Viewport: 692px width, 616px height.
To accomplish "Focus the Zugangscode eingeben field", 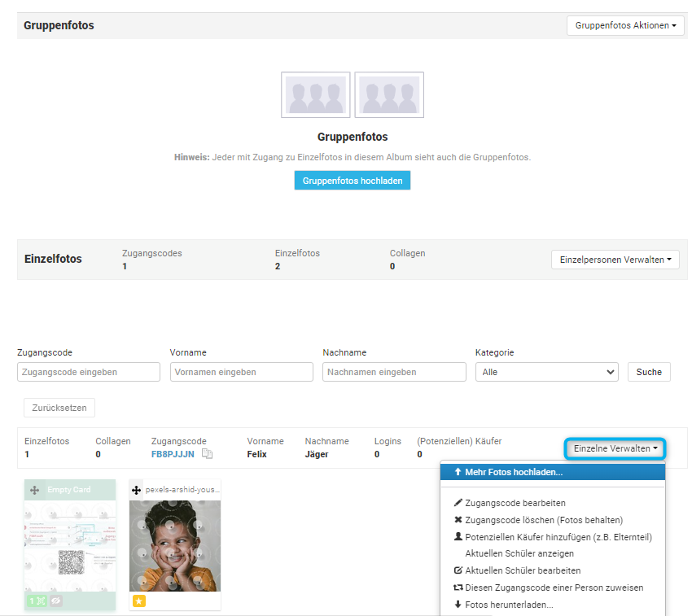I will pos(89,372).
